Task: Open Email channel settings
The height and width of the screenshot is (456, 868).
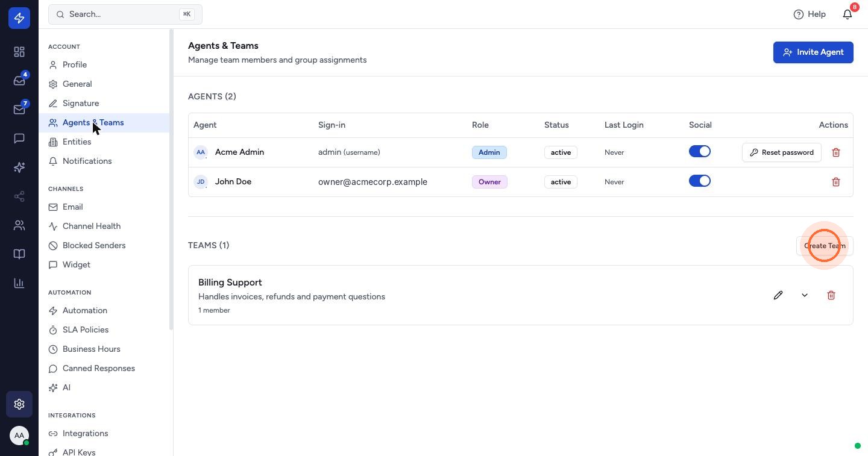Action: pos(104,207)
